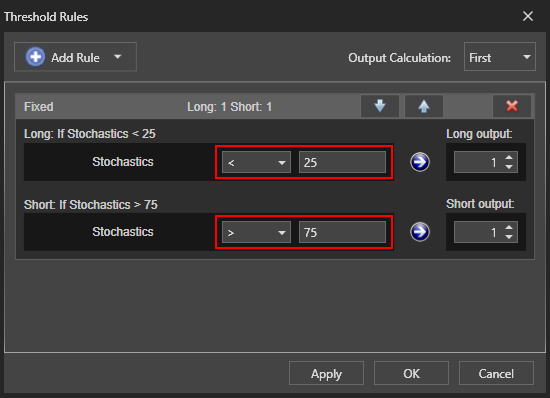550x398 pixels.
Task: Click the Fixed rule header label
Action: [x=39, y=107]
